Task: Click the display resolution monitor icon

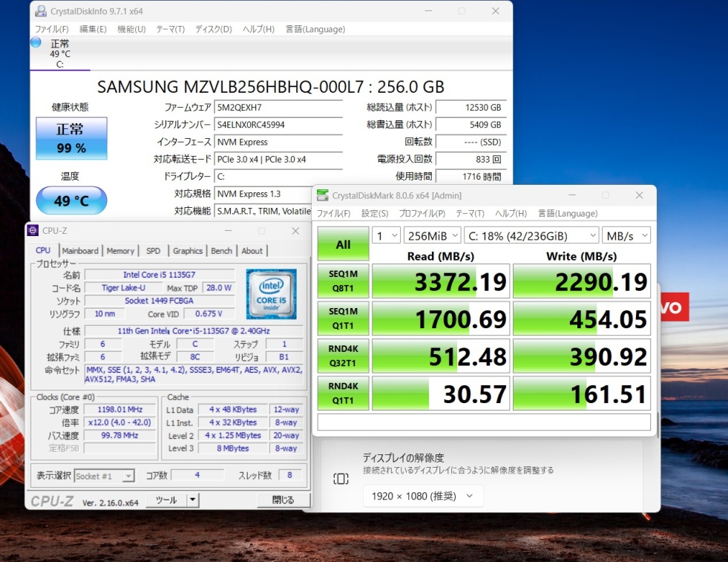Action: [x=341, y=479]
